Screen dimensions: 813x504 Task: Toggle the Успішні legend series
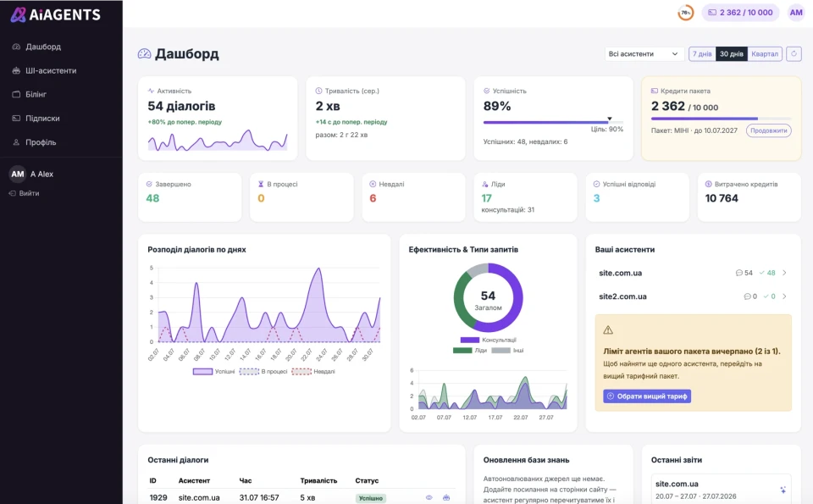click(213, 372)
